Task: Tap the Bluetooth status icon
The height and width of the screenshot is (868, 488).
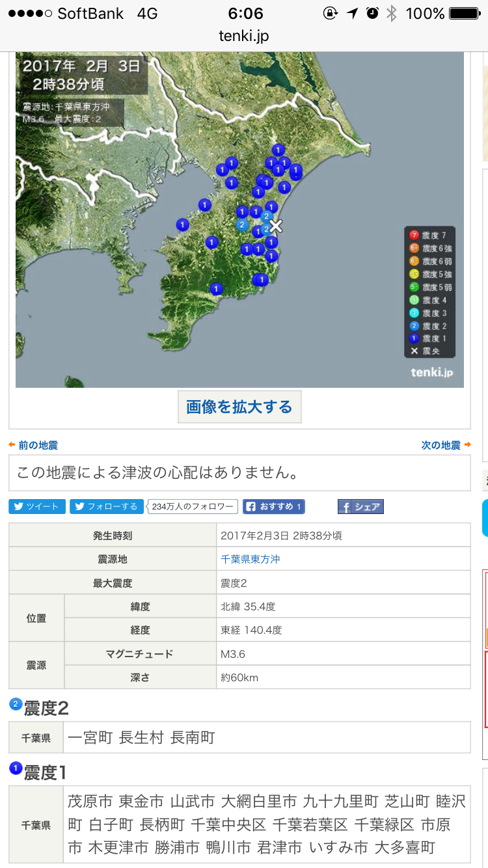Action: 391,14
